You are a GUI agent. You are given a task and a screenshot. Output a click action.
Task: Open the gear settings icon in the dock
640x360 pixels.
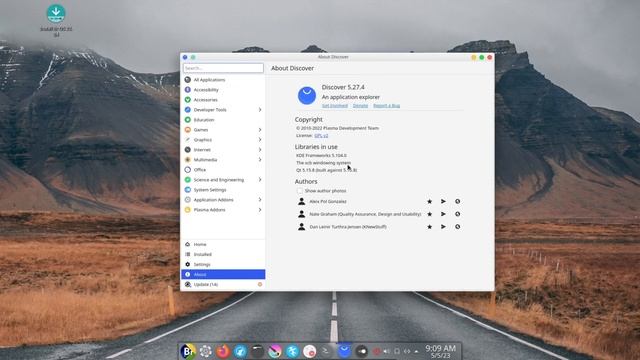[206, 351]
